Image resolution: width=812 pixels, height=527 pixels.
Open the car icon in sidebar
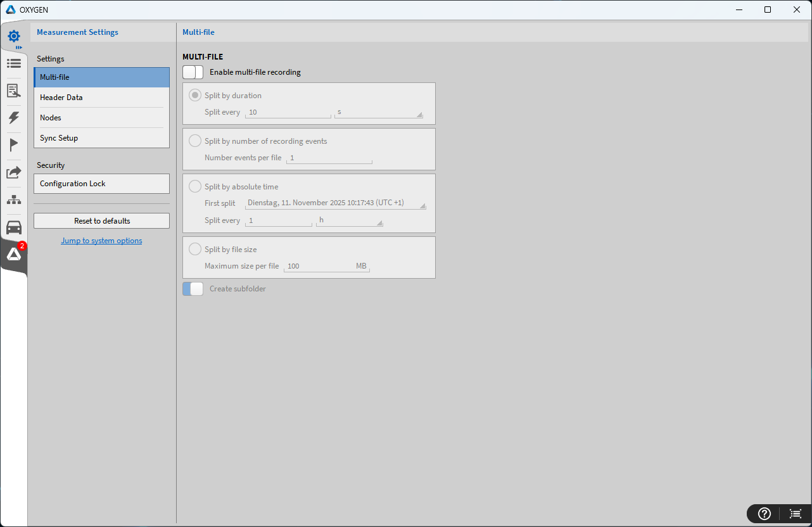coord(14,227)
